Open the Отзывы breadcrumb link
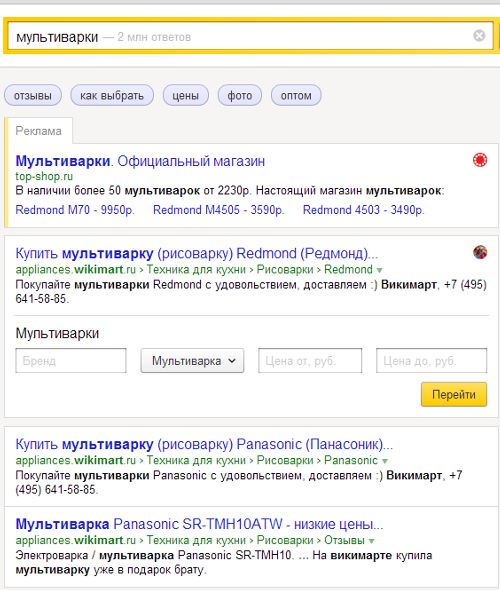This screenshot has width=500, height=590. (x=344, y=541)
